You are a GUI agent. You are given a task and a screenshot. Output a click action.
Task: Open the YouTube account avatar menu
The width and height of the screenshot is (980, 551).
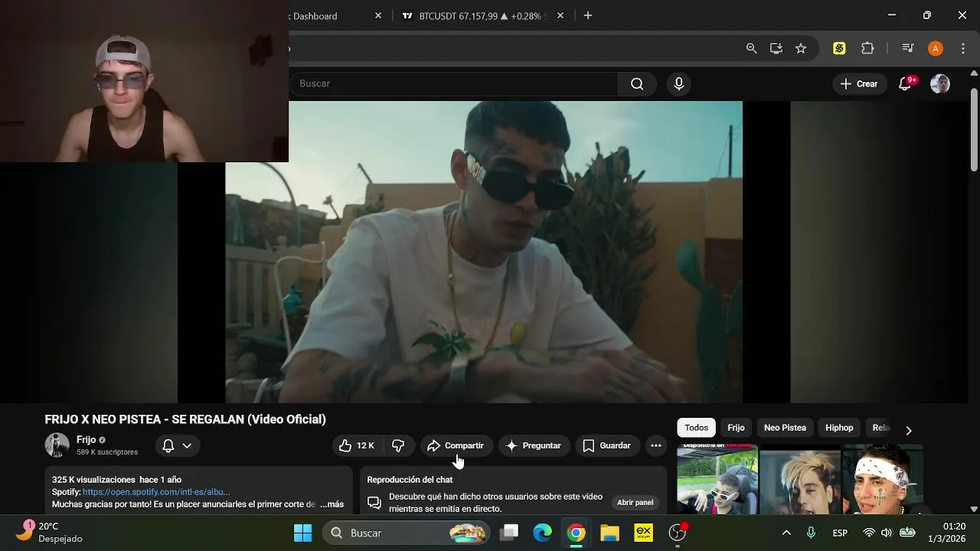(939, 83)
